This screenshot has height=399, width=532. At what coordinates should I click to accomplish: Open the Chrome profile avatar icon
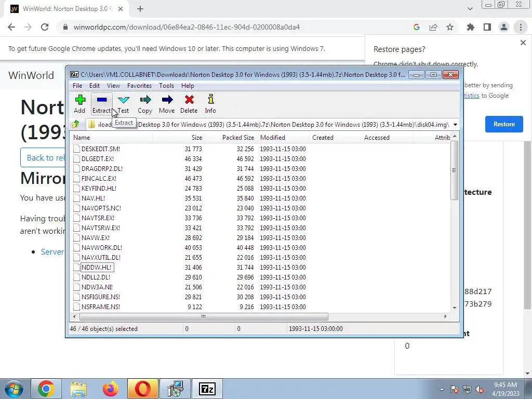(x=504, y=27)
